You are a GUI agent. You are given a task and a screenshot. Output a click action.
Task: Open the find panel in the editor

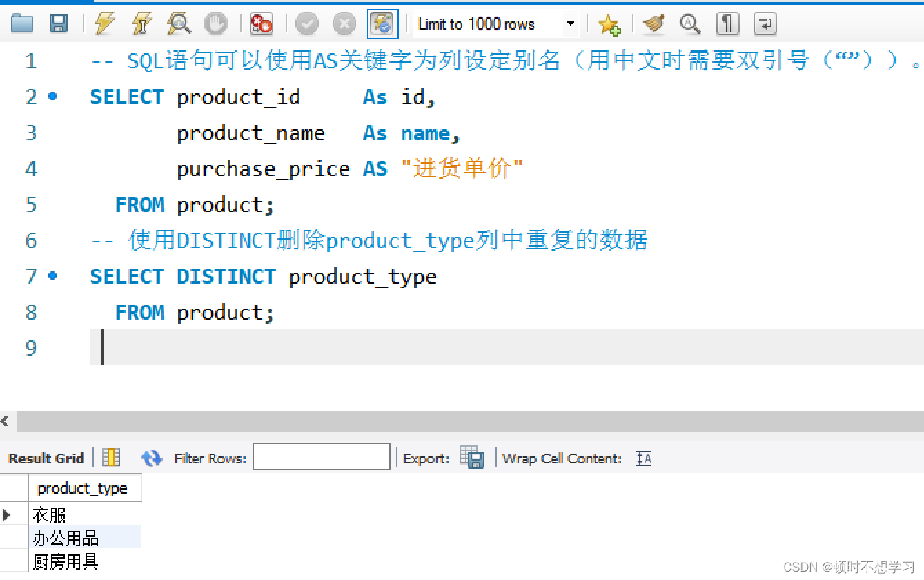pyautogui.click(x=689, y=23)
